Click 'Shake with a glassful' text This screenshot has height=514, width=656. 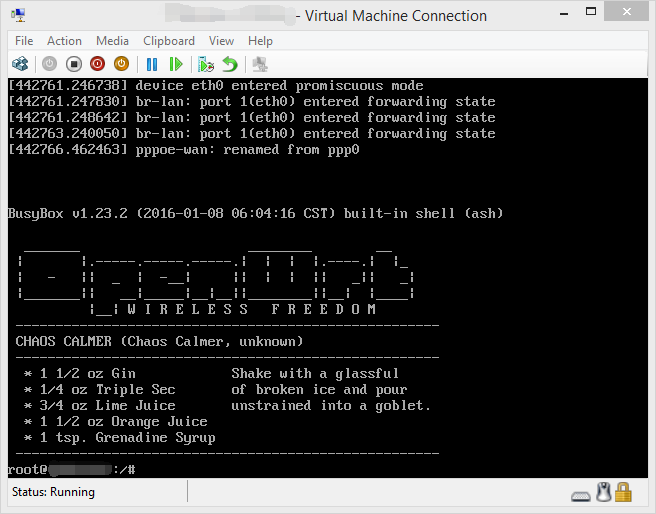[x=315, y=373]
